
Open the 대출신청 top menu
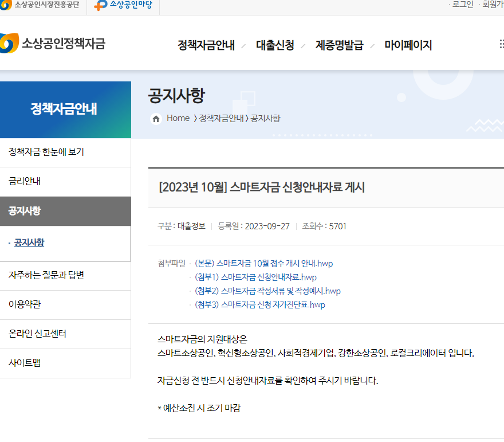[275, 45]
